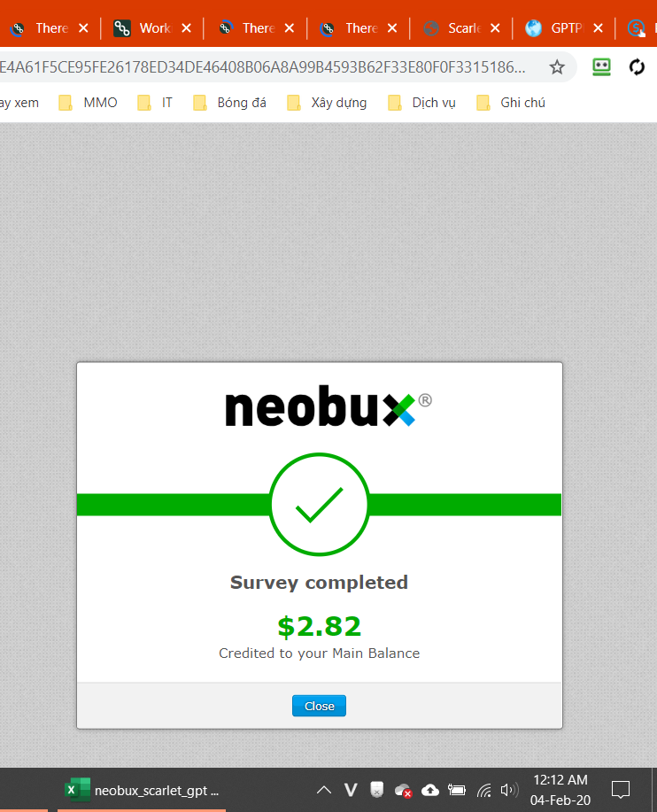Open the Wi-Fi network icon

coord(483,790)
